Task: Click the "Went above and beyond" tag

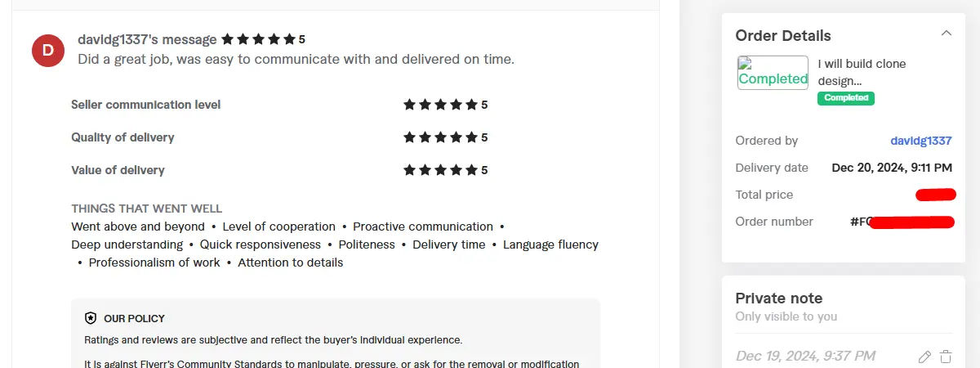Action: coord(138,227)
